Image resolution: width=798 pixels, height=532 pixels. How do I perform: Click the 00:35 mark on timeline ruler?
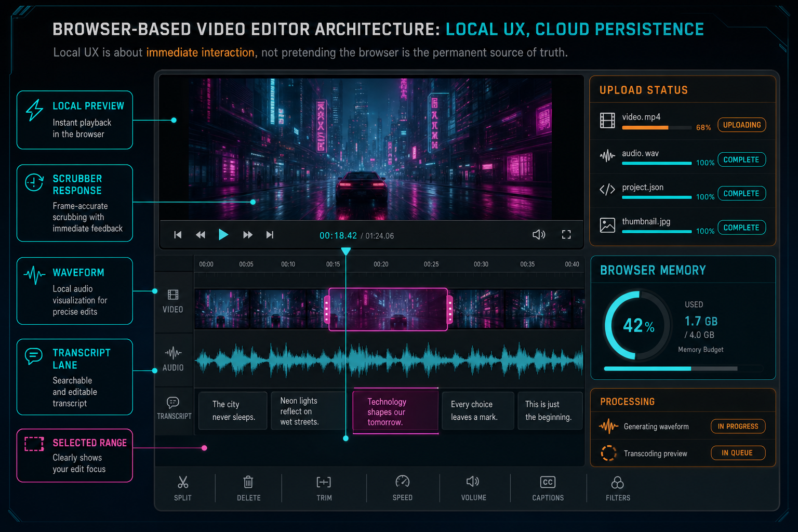[x=527, y=264]
